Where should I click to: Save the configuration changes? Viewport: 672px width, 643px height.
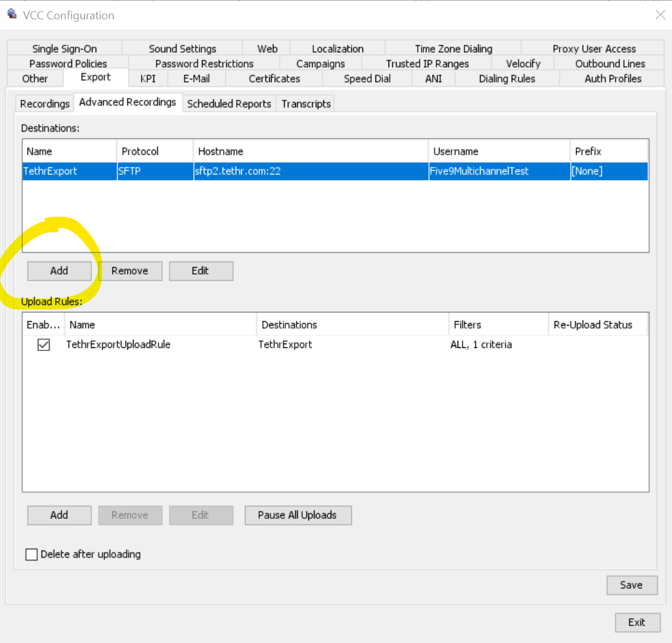[631, 585]
